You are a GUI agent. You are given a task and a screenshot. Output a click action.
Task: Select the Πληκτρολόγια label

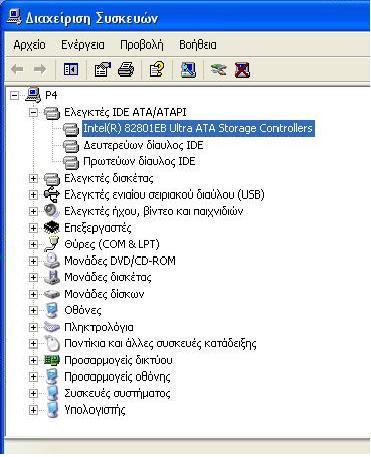pyautogui.click(x=99, y=327)
